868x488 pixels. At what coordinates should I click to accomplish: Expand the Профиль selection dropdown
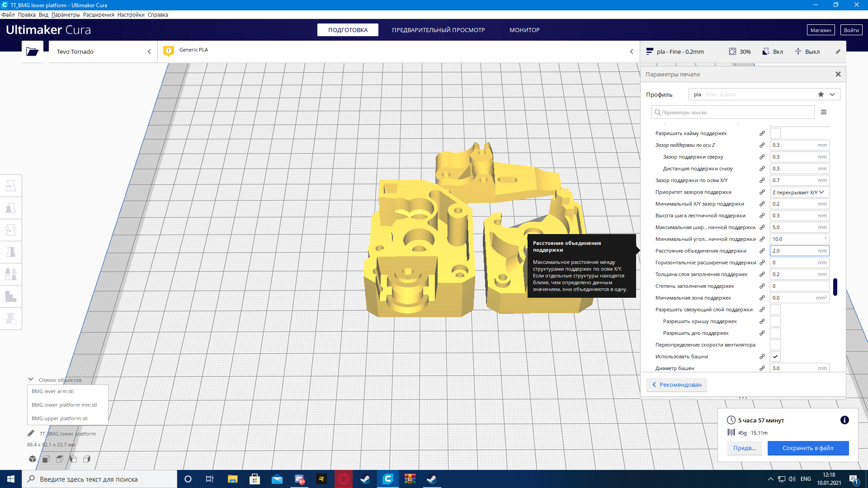pyautogui.click(x=832, y=94)
